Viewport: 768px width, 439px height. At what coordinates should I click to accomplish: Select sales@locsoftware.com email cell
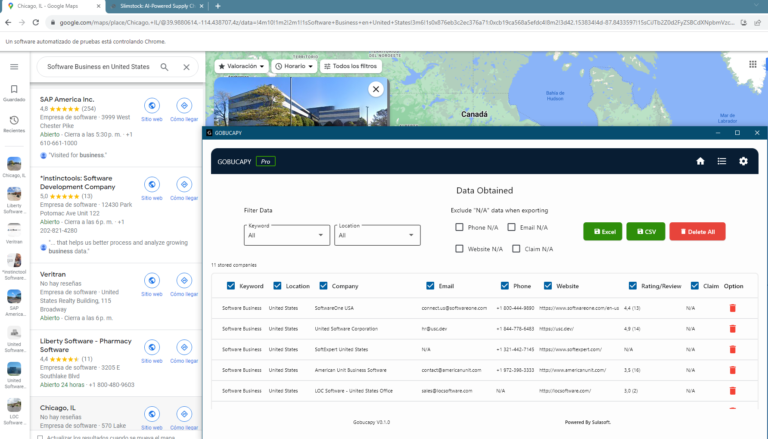coord(447,391)
